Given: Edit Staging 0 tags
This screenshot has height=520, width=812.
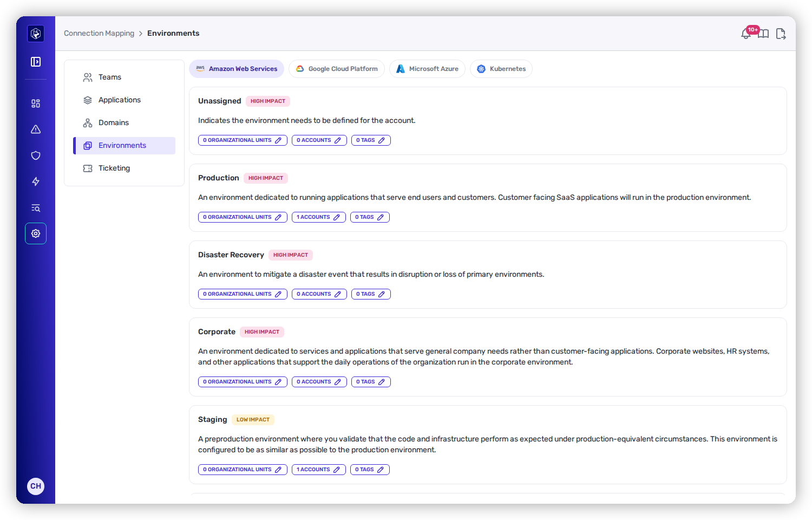Looking at the screenshot, I should tap(370, 470).
